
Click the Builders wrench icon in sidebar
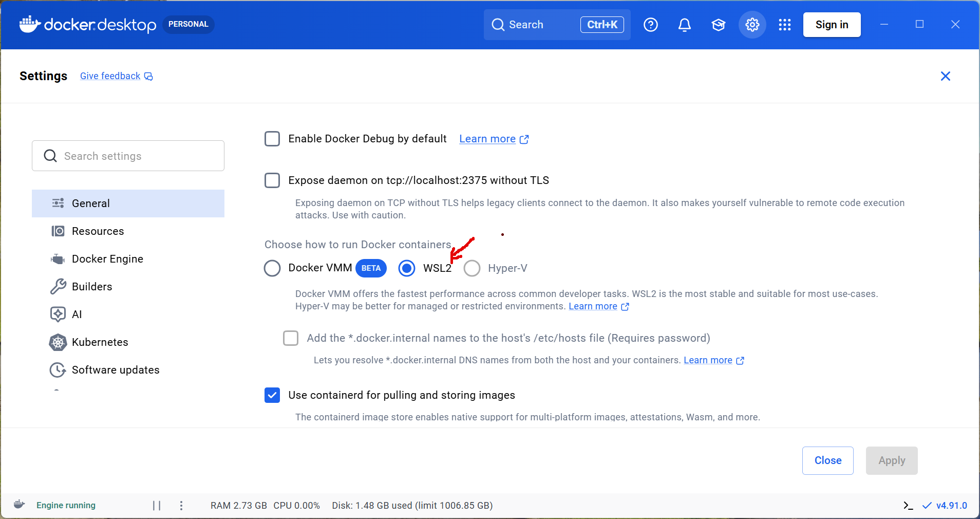pos(58,286)
